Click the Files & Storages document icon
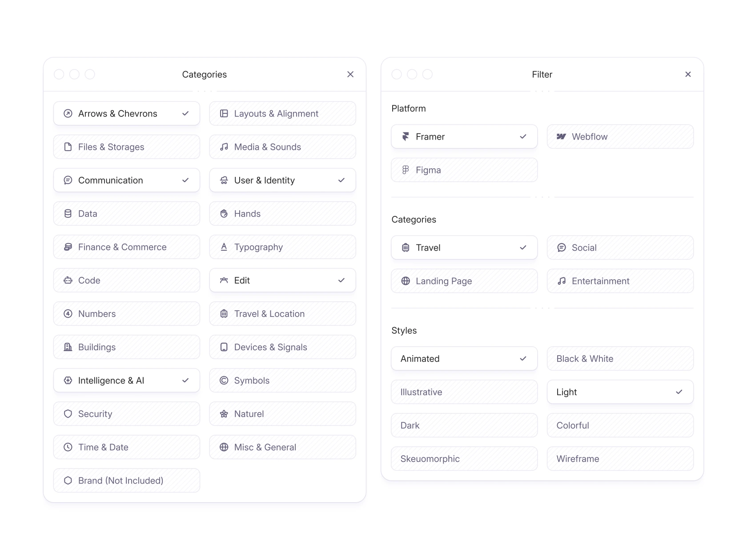 click(68, 147)
